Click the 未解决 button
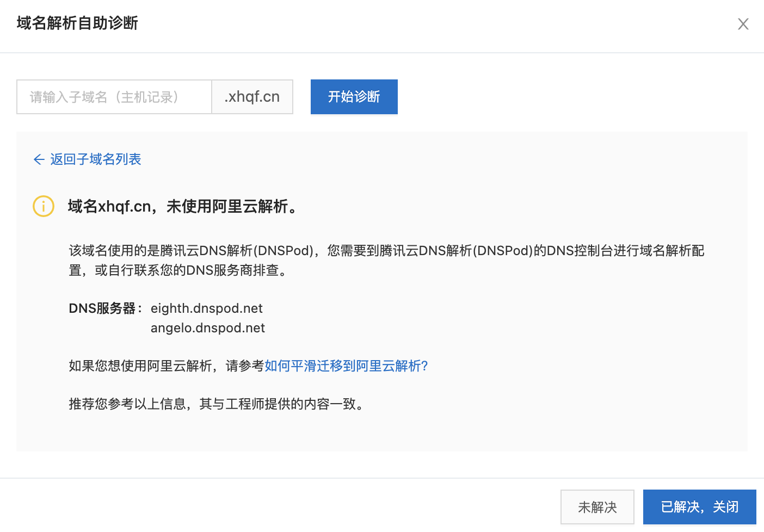This screenshot has height=532, width=764. [597, 507]
